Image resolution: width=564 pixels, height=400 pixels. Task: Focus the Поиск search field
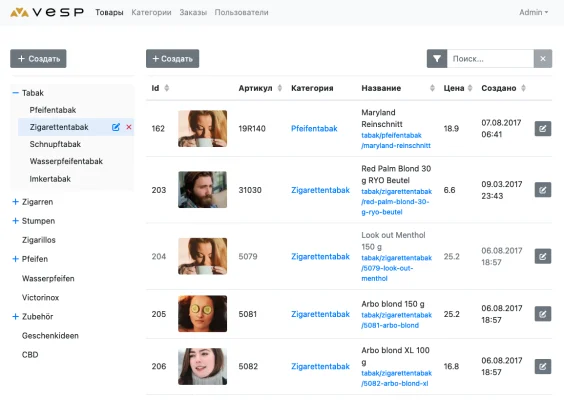(x=490, y=59)
